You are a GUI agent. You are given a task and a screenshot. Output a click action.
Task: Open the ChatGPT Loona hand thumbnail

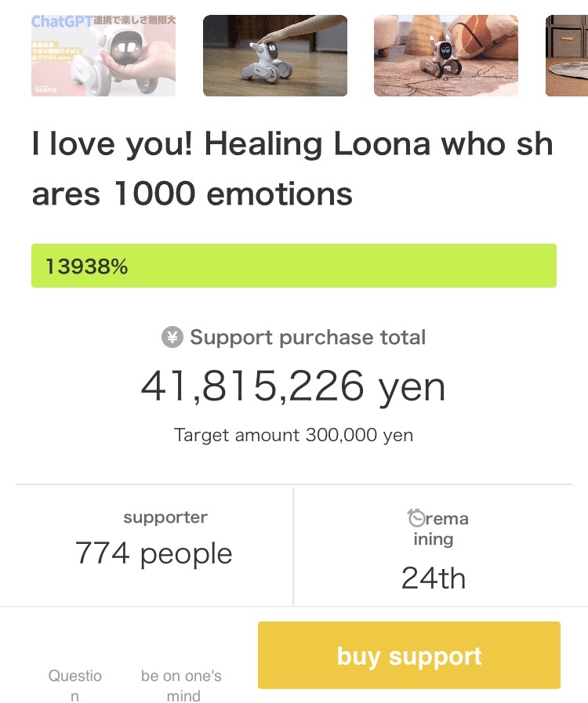[103, 55]
